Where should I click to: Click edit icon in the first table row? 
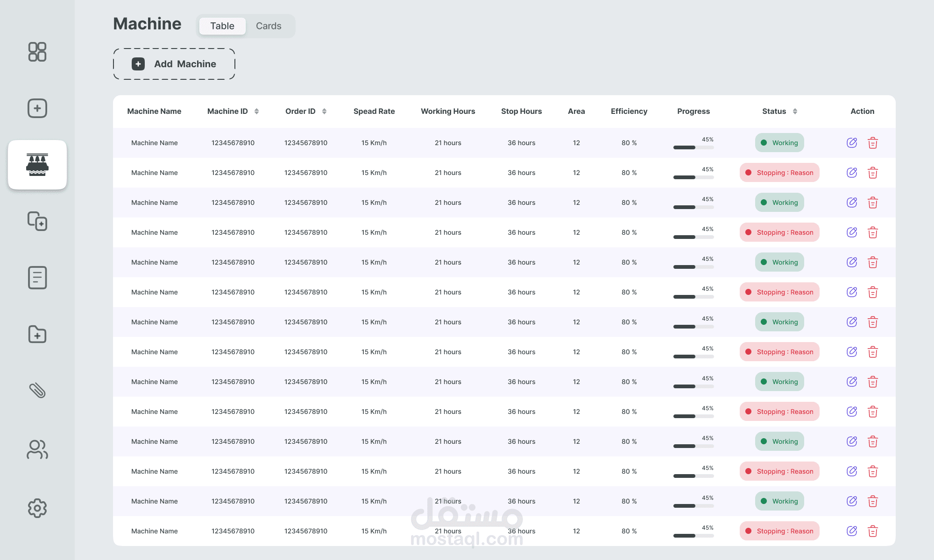pos(852,143)
